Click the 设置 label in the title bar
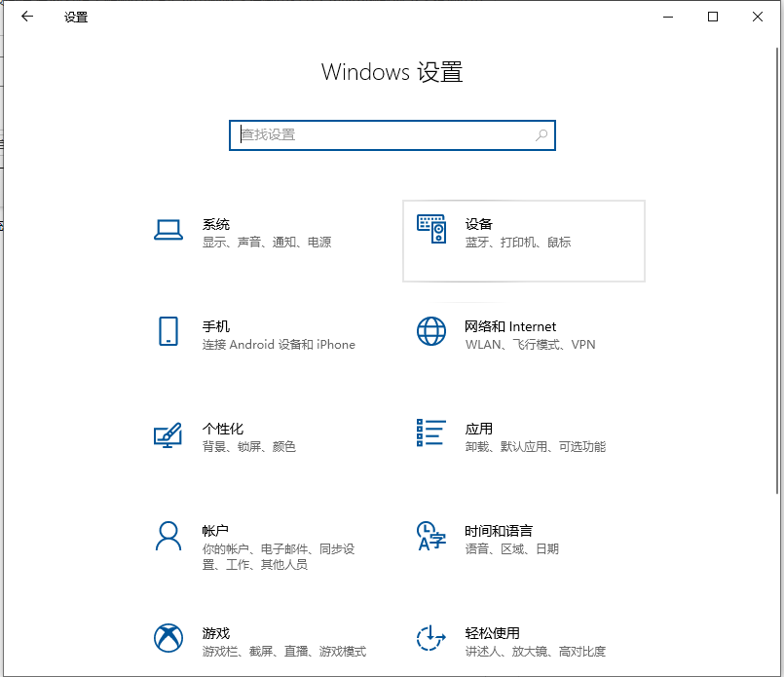This screenshot has width=784, height=677. pyautogui.click(x=77, y=17)
